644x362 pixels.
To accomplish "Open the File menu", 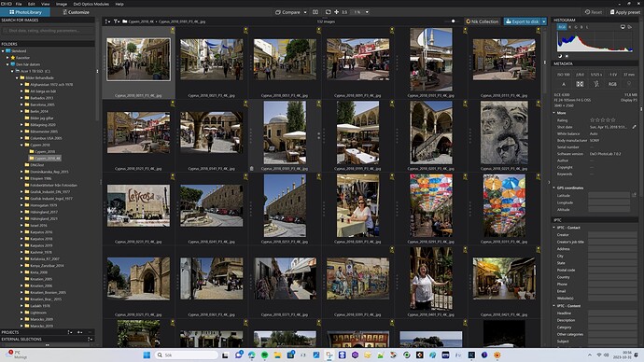I will (19, 4).
